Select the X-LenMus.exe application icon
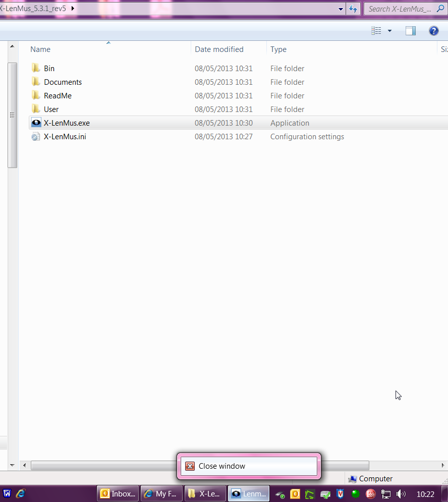 36,123
